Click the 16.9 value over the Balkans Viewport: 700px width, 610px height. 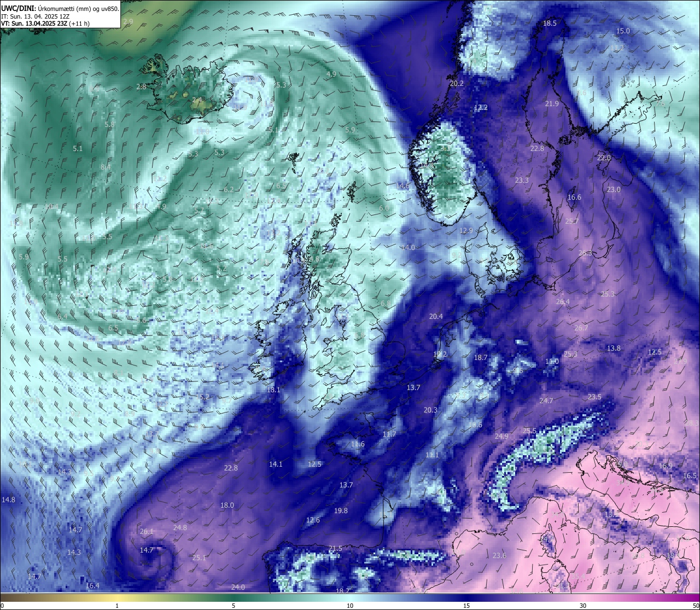(666, 466)
